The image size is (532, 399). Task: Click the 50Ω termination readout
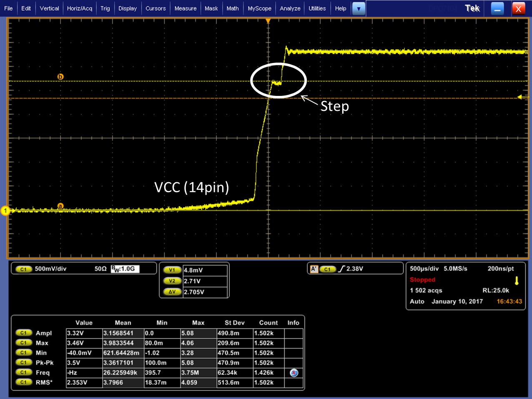(x=100, y=269)
